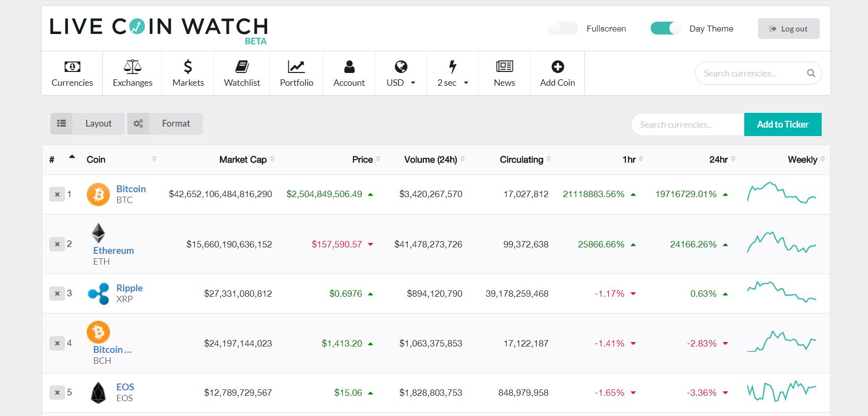The width and height of the screenshot is (868, 416).
Task: Remove Bitcoin Cash row with x button
Action: 57,343
